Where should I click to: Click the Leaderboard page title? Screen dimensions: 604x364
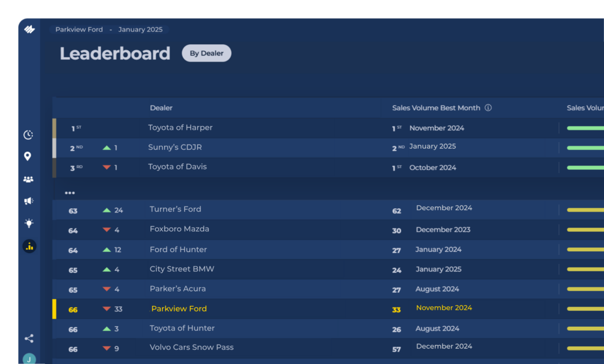coord(115,53)
